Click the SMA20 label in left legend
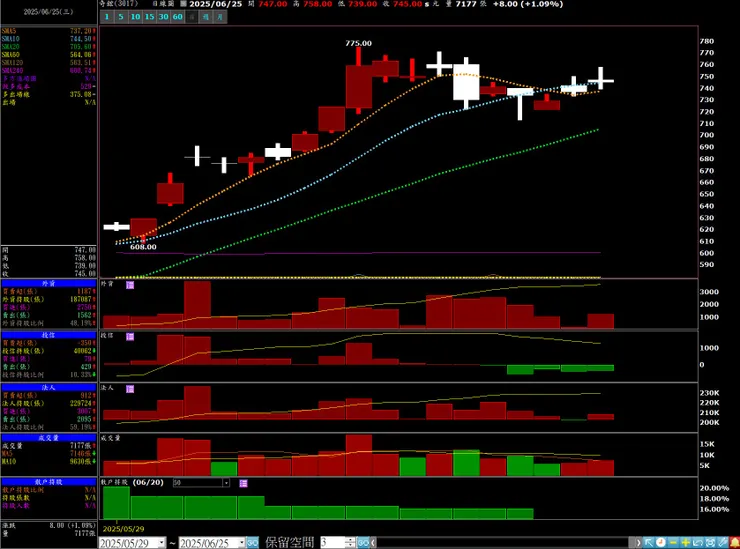This screenshot has width=740, height=549. 10,47
